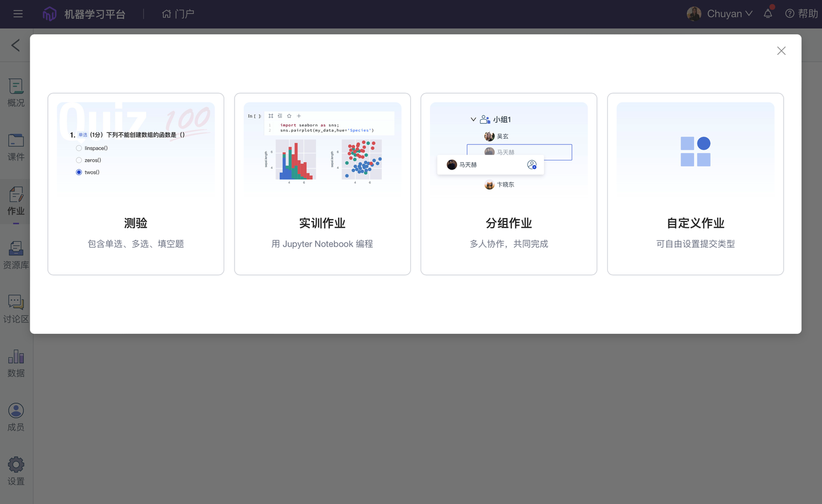The image size is (822, 504).
Task: Click text 用 Jupyter Notebook 编程
Action: (323, 244)
